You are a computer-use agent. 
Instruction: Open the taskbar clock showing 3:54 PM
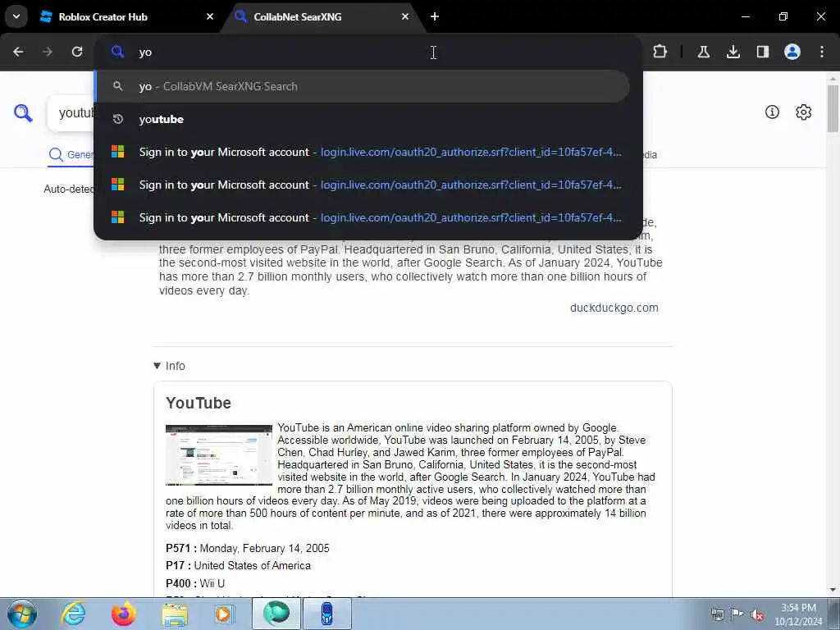click(x=798, y=614)
